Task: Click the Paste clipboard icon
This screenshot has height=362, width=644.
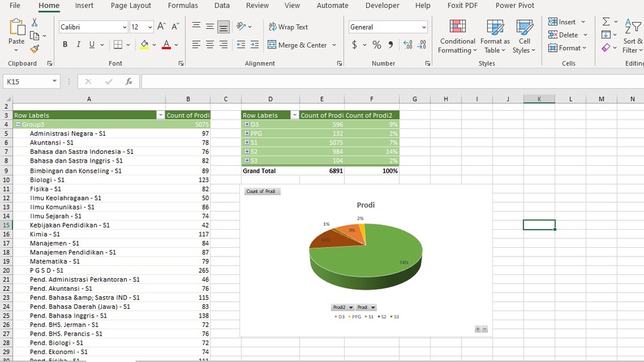Action: [x=17, y=27]
